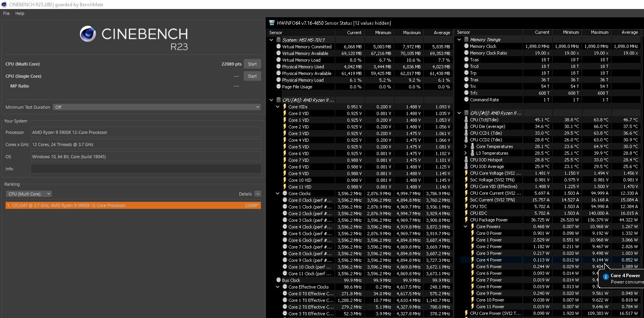
Task: Expand the L3 Temperatures node
Action: point(466,153)
